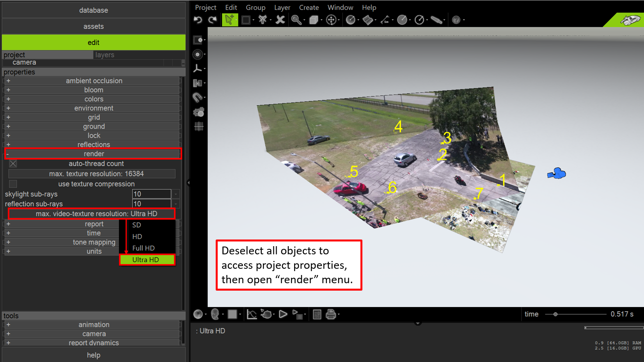Screen dimensions: 644x362
Task: Open the Window menu
Action: [340, 7]
